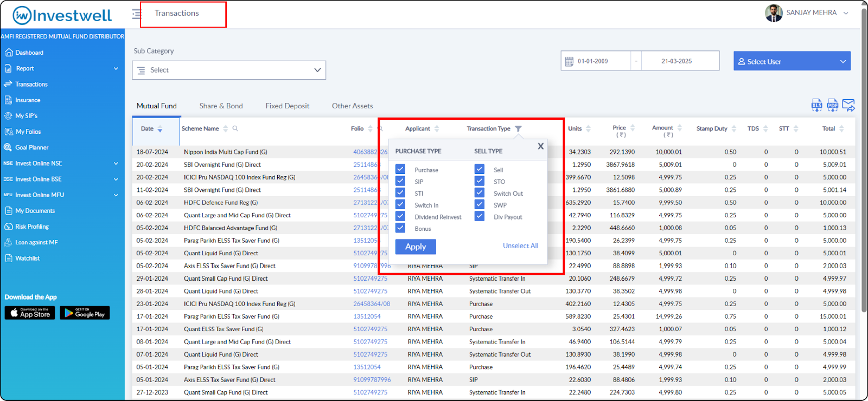The image size is (868, 401).
Task: Uncheck the Switch Out checkbox
Action: 480,192
